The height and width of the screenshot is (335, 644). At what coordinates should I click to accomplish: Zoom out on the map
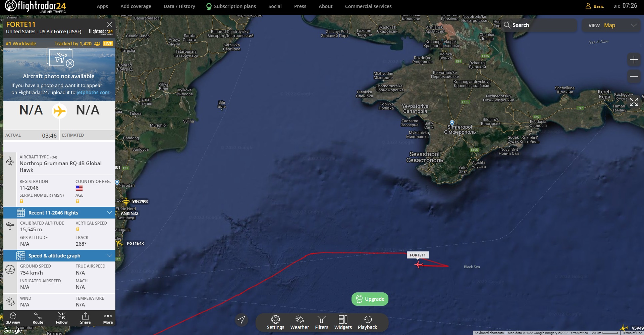click(634, 77)
